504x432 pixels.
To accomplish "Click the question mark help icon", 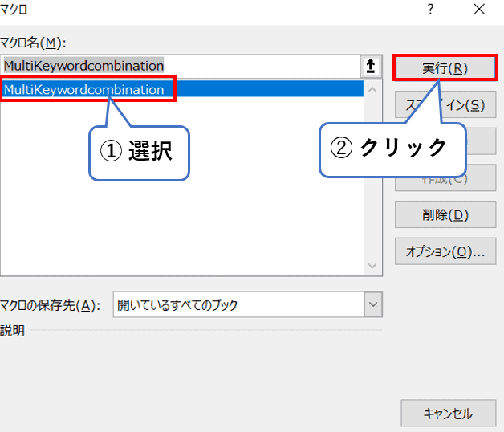I will point(431,11).
